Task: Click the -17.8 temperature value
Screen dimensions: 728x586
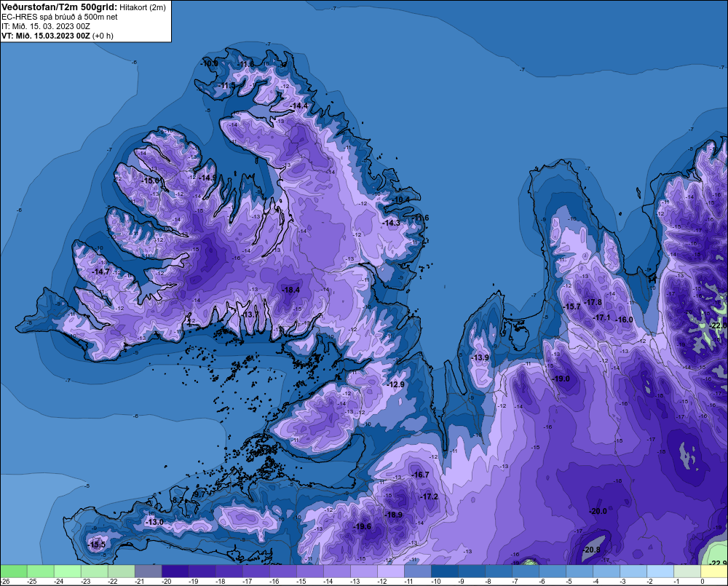Action: pyautogui.click(x=593, y=302)
